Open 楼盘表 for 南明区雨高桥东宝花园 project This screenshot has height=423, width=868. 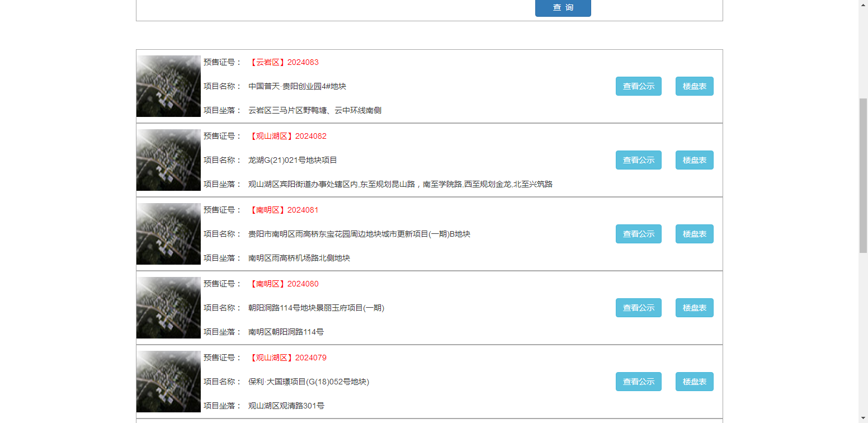click(694, 234)
